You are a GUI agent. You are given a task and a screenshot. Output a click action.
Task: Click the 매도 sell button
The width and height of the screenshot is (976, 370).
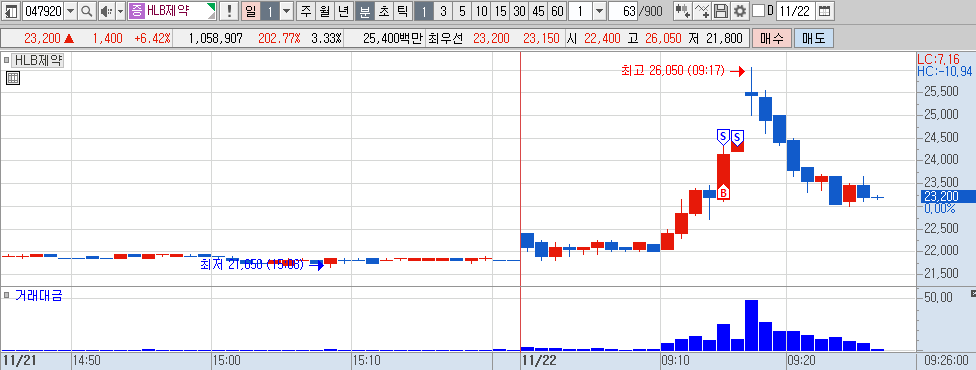814,39
